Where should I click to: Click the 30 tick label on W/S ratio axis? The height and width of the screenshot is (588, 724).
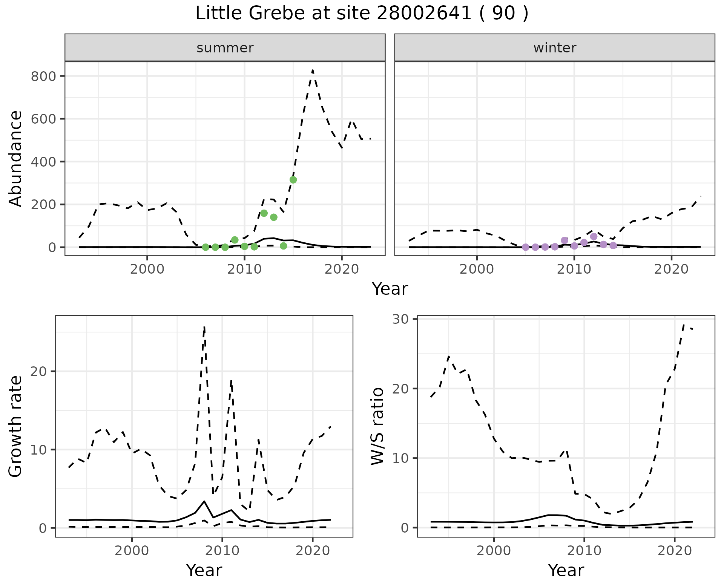tap(400, 320)
